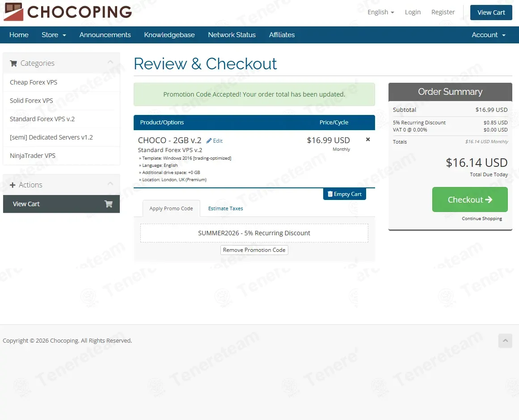The width and height of the screenshot is (519, 420).
Task: Open the English language dropdown
Action: tap(380, 12)
